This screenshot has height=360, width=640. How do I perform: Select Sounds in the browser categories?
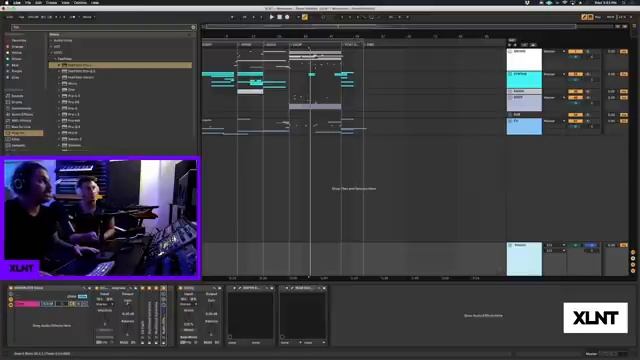tap(17, 96)
